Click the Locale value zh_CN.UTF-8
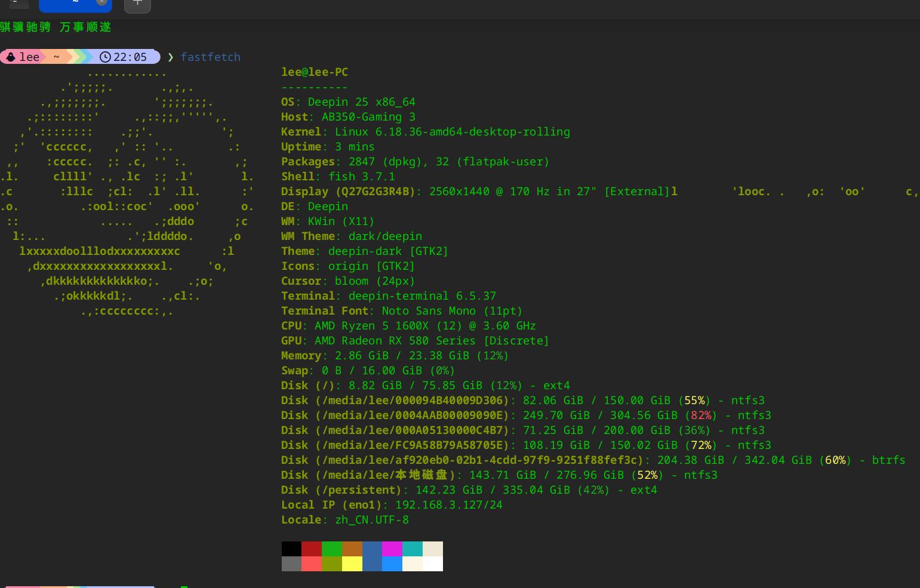 (x=372, y=520)
